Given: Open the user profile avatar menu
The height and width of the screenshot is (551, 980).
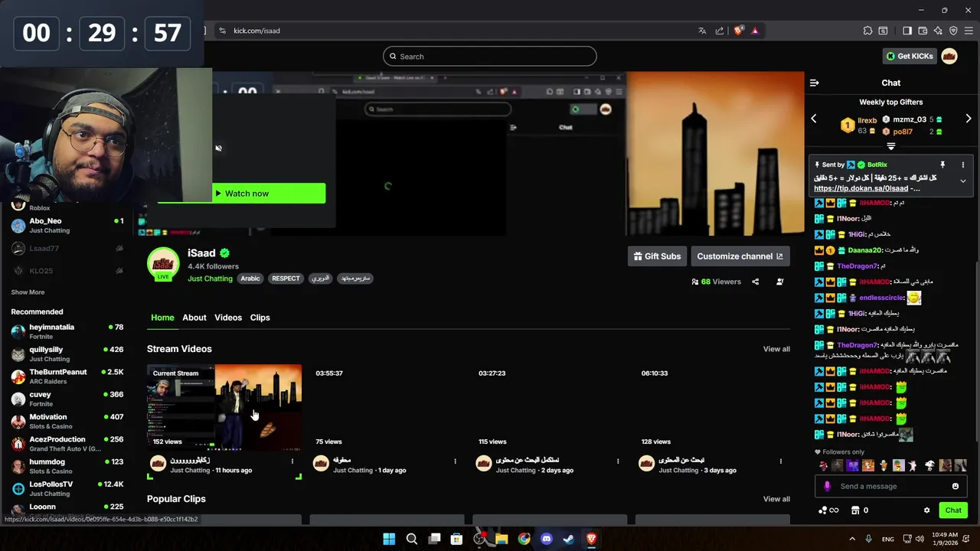Looking at the screenshot, I should (x=949, y=56).
